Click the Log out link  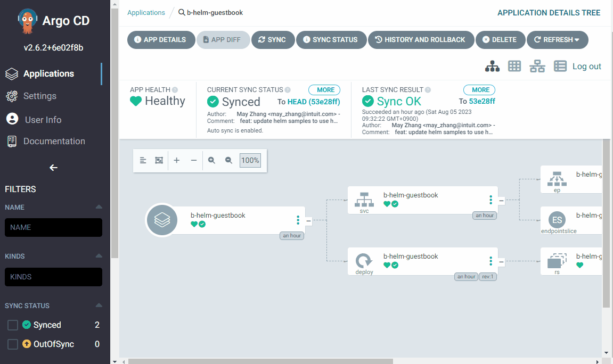587,67
